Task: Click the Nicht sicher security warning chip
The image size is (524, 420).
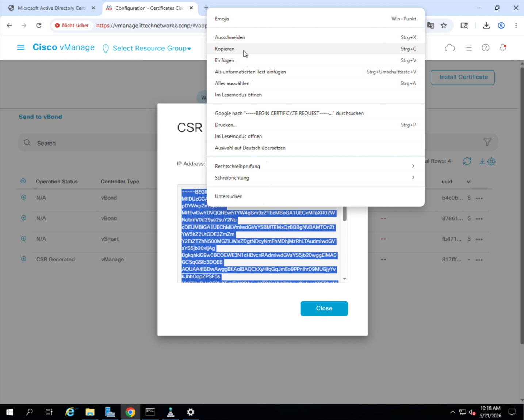Action: pyautogui.click(x=72, y=26)
